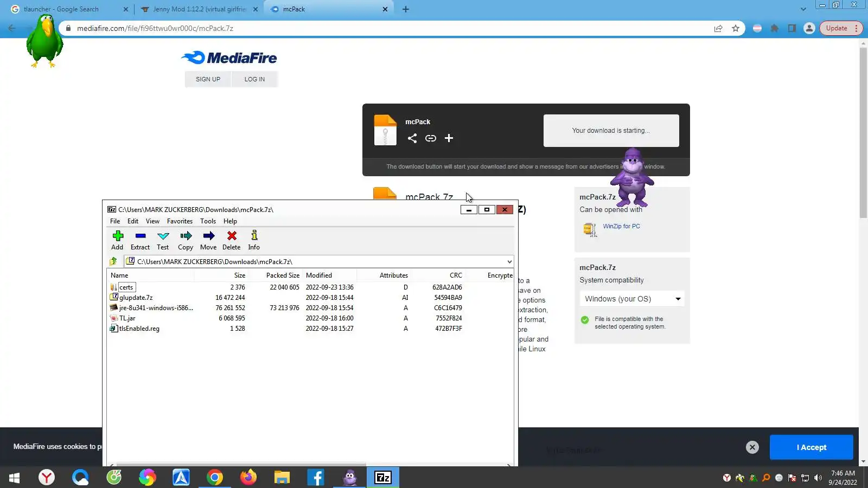Screen dimensions: 868x488
Task: Click the SIGN UP button on MediaFire
Action: point(208,79)
